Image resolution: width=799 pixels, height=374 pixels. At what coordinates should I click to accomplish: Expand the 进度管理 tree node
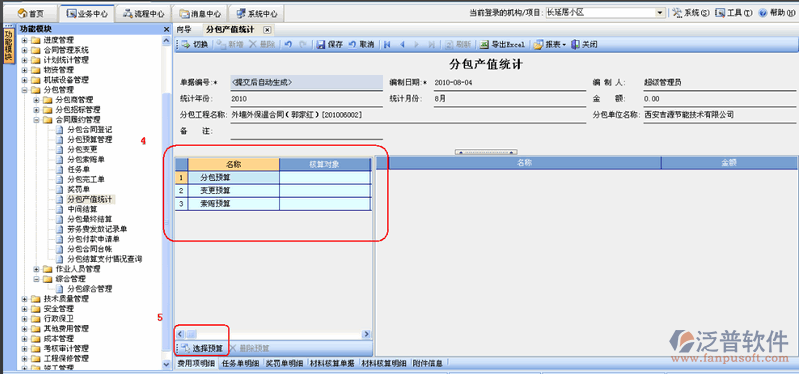point(24,40)
